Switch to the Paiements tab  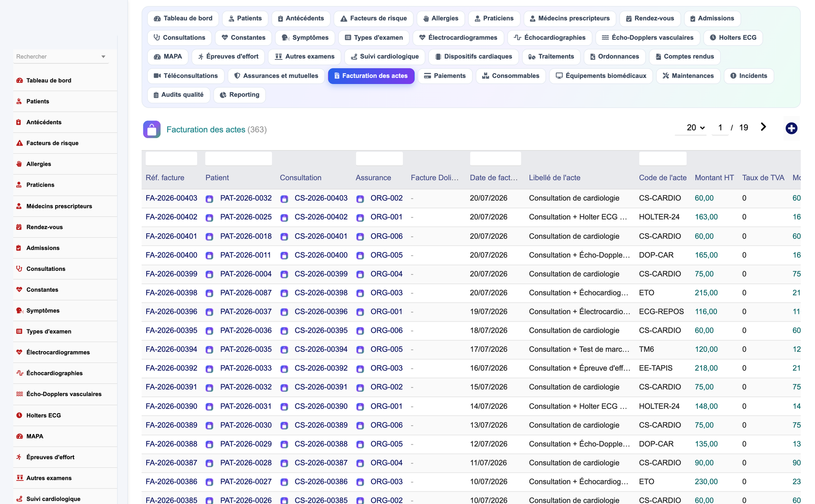pos(445,76)
